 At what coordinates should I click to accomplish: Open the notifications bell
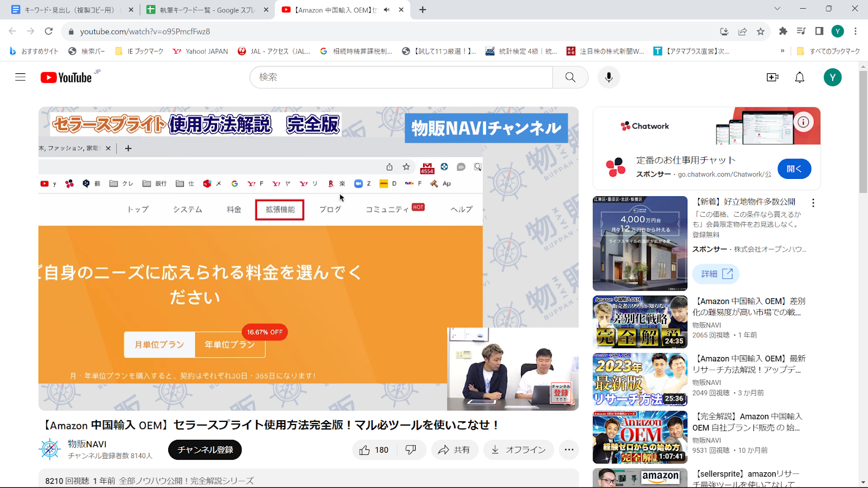[x=800, y=77]
